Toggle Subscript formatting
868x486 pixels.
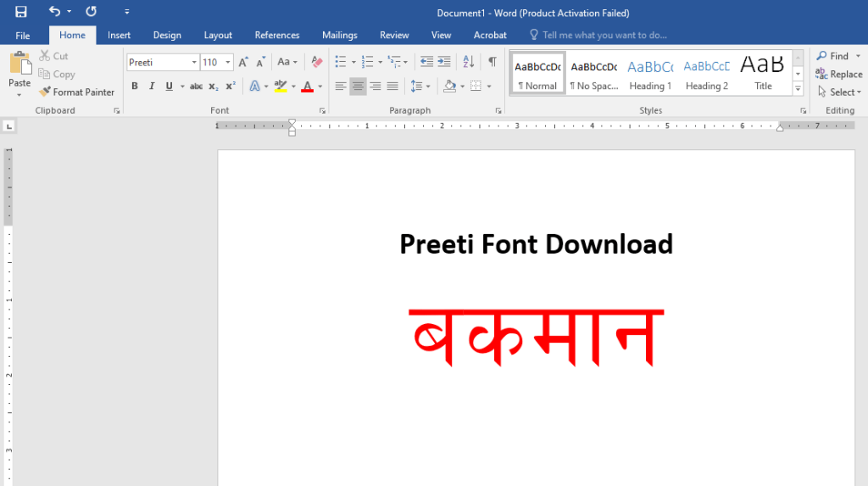(213, 86)
